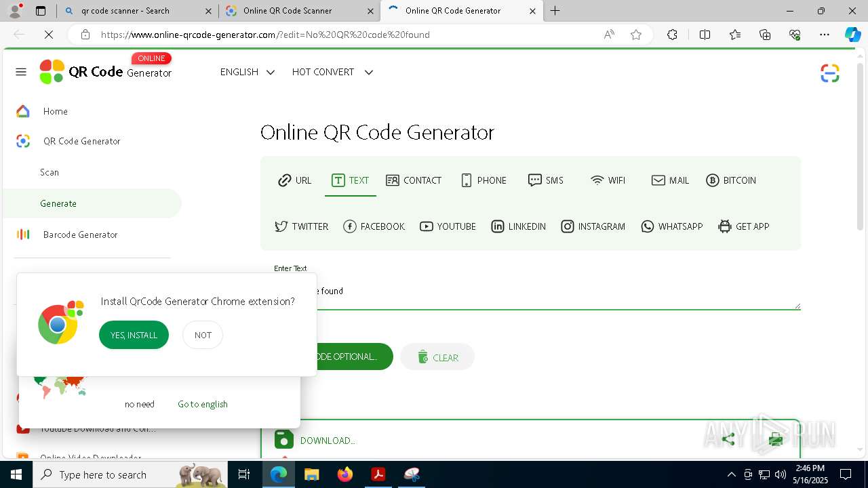Open the Favorites list
This screenshot has height=488, width=868.
pyautogui.click(x=735, y=35)
